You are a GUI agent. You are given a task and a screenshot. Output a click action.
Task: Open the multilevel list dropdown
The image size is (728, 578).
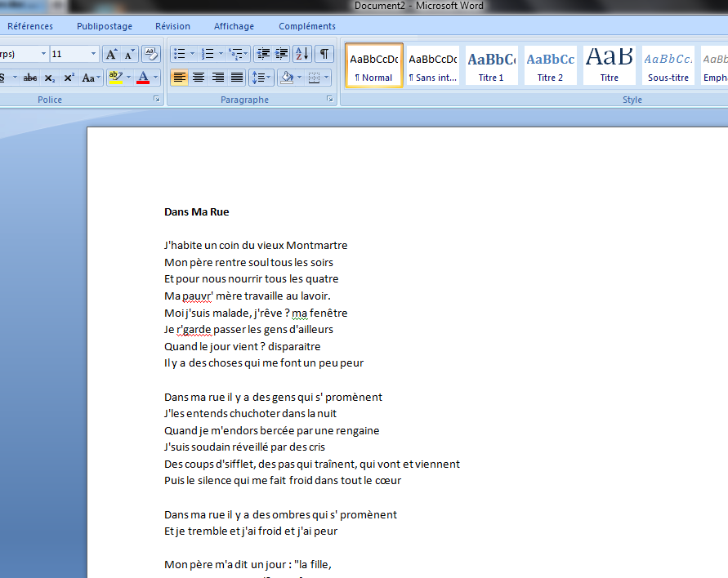(239, 54)
